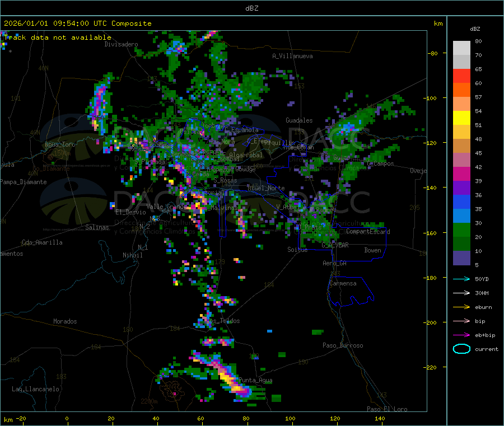The image size is (504, 426).
Task: Select the 20 dBZ green color swatch
Action: [461, 244]
